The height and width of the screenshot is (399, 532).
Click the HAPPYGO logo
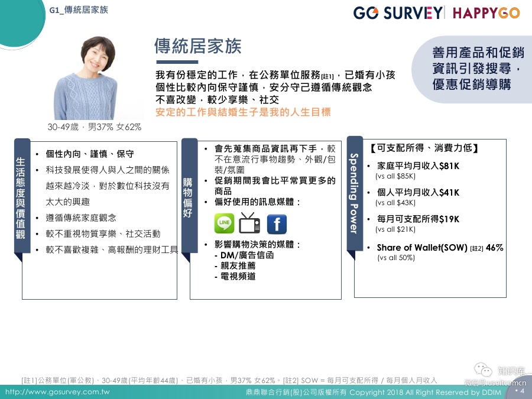(486, 13)
